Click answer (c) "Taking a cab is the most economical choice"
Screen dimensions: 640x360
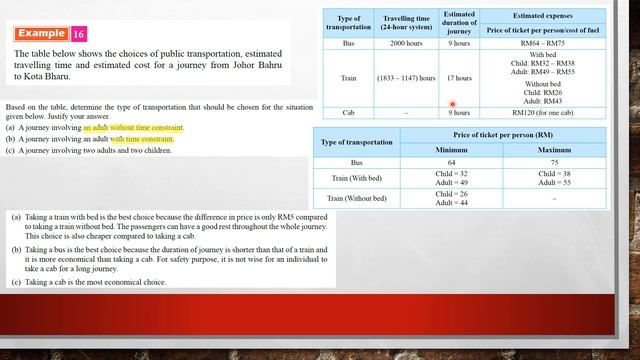[x=89, y=282]
